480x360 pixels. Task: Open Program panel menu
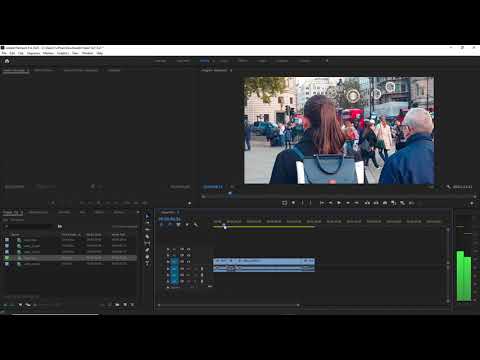pyautogui.click(x=231, y=70)
